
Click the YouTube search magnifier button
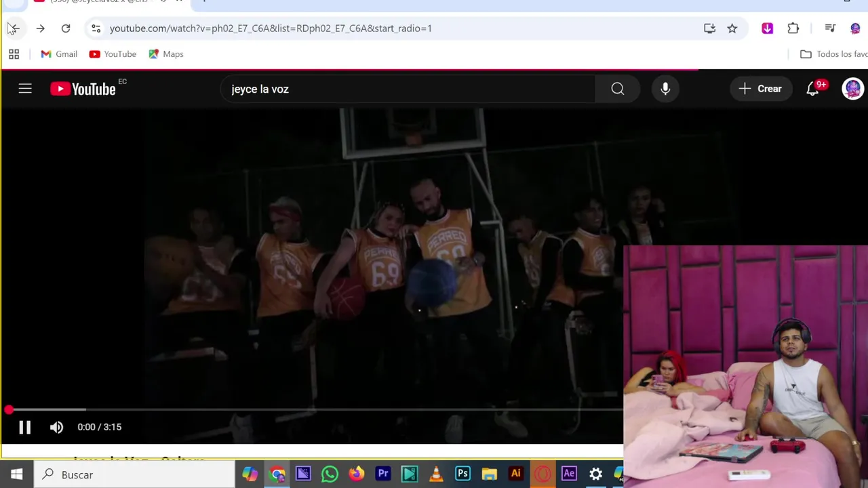click(x=617, y=89)
